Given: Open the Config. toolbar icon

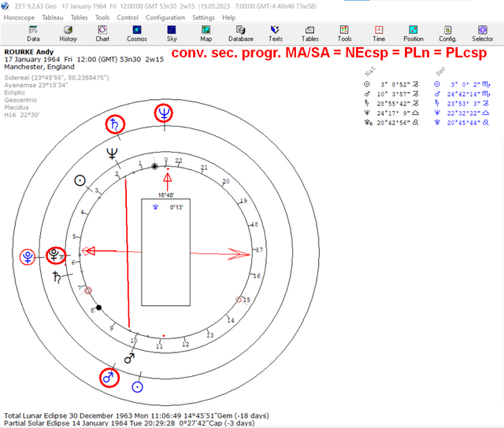Looking at the screenshot, I should (x=448, y=34).
